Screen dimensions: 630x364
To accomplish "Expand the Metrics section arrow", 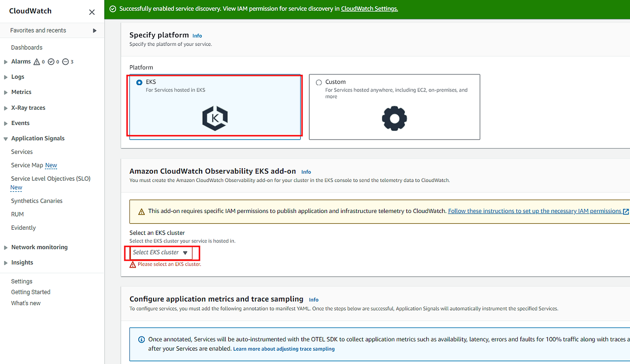I will (x=5, y=92).
